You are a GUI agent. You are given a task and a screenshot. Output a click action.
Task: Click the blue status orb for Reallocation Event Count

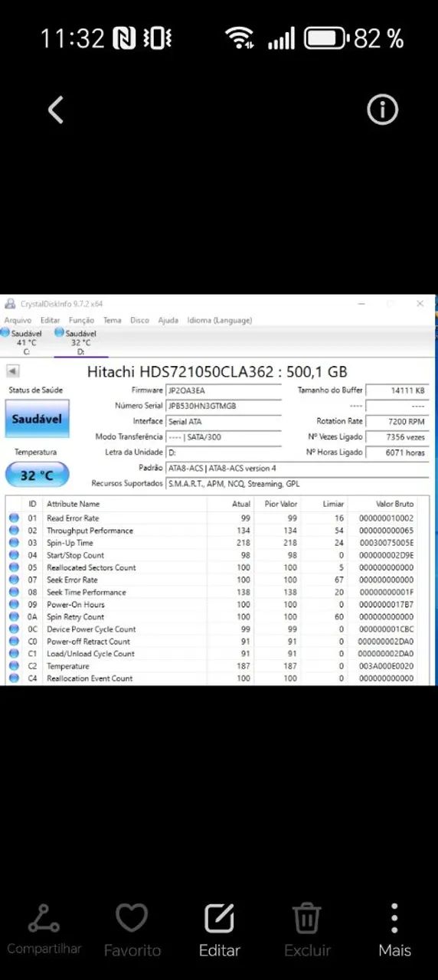[14, 678]
